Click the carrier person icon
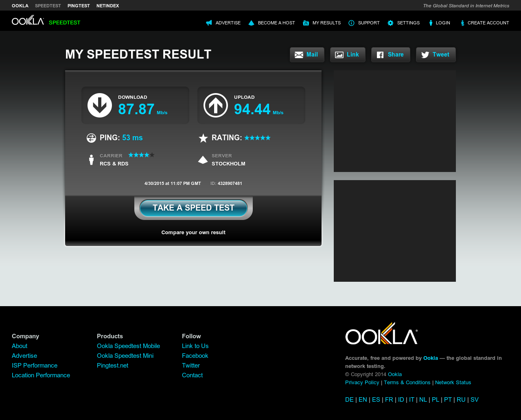This screenshot has width=521, height=420. pos(92,160)
